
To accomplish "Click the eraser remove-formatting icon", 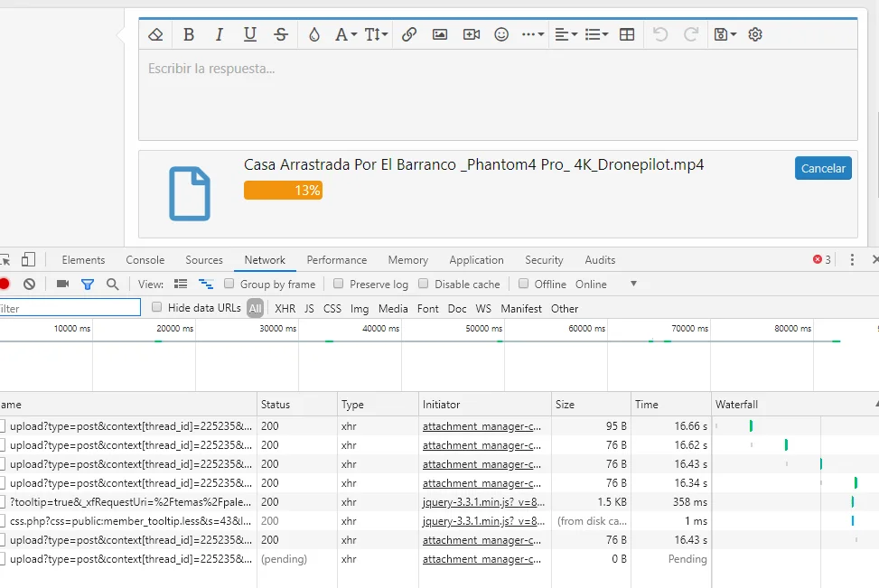I will pyautogui.click(x=155, y=34).
